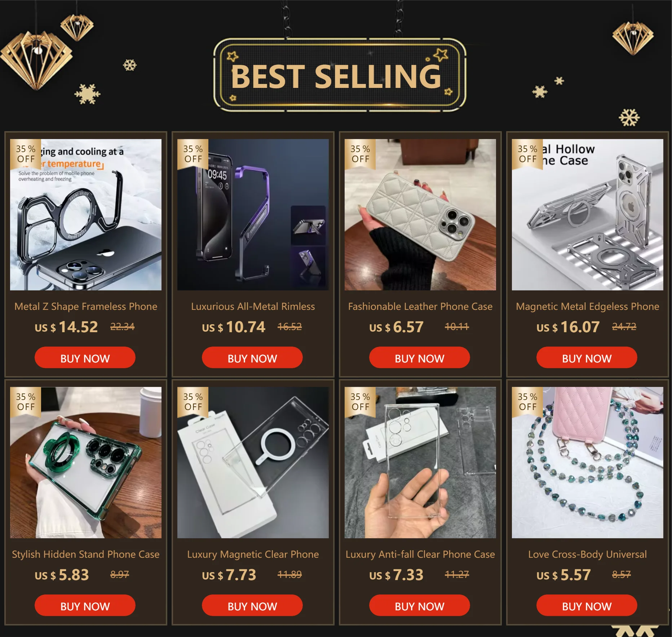This screenshot has width=672, height=637.
Task: Open the silver hollow magnetic case image
Action: tap(588, 215)
